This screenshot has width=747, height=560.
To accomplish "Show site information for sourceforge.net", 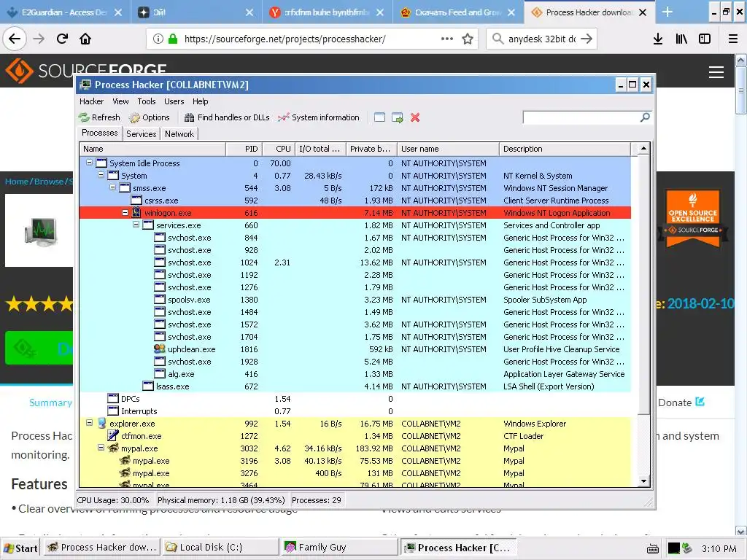I will (158, 39).
